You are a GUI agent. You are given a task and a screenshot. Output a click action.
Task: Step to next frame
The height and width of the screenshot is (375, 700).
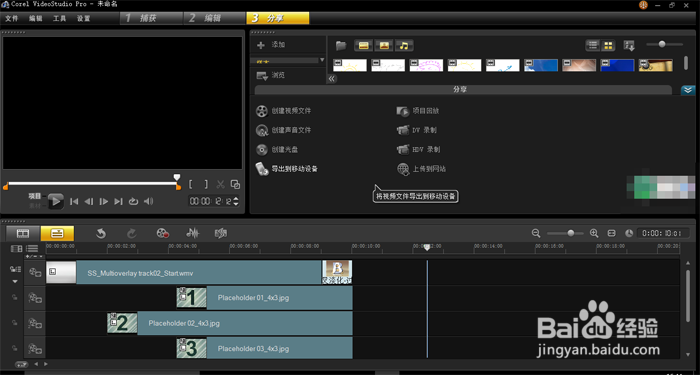pyautogui.click(x=104, y=202)
